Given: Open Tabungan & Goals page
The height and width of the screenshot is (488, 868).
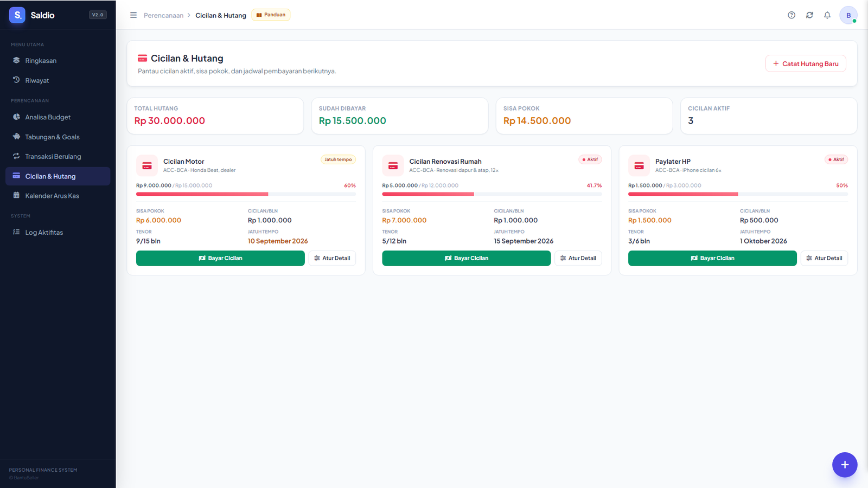Looking at the screenshot, I should point(58,137).
